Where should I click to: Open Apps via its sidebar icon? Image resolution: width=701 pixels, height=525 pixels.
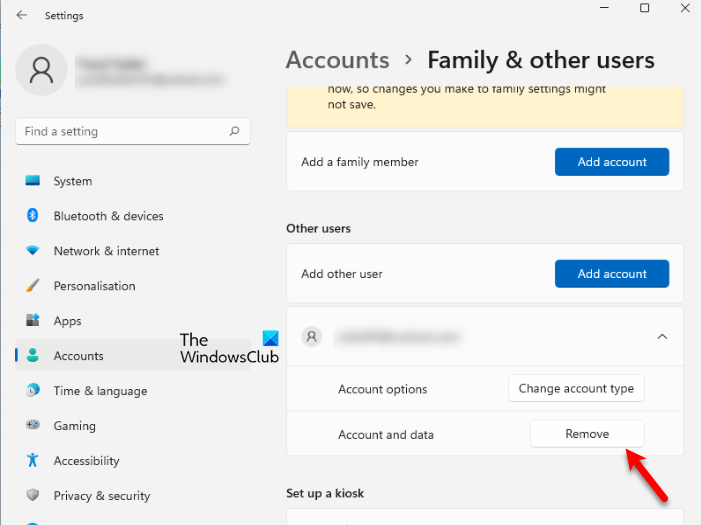[33, 321]
